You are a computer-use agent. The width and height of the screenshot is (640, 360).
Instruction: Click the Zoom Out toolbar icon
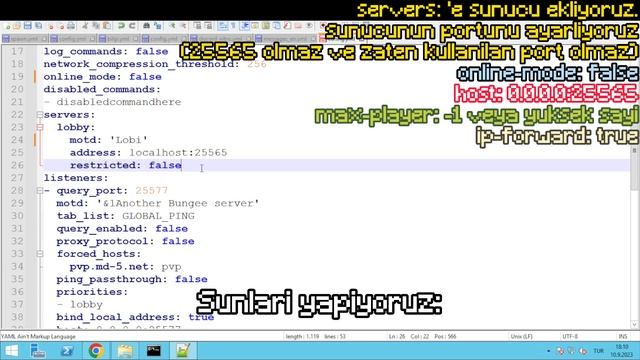(x=183, y=26)
